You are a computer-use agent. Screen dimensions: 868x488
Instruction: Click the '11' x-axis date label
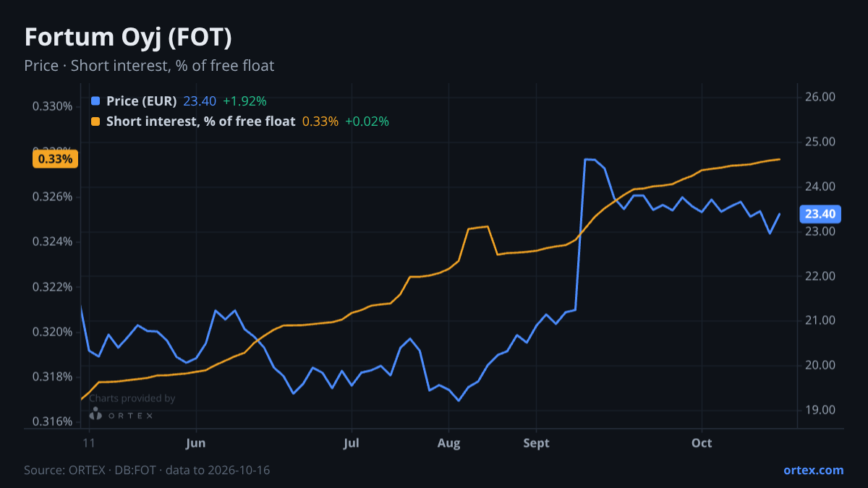pyautogui.click(x=90, y=443)
